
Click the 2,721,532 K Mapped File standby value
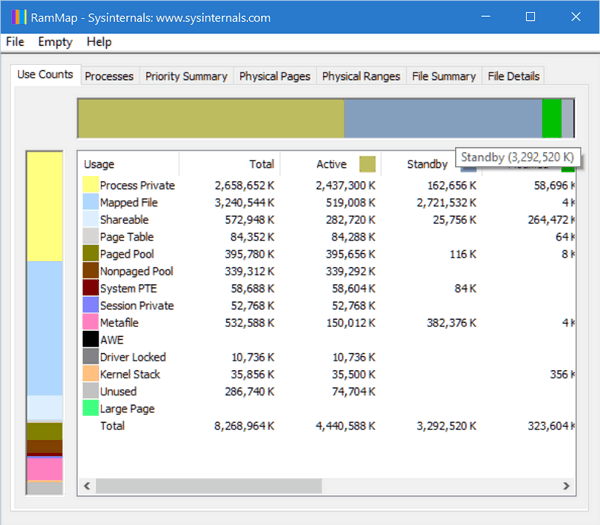pyautogui.click(x=447, y=203)
